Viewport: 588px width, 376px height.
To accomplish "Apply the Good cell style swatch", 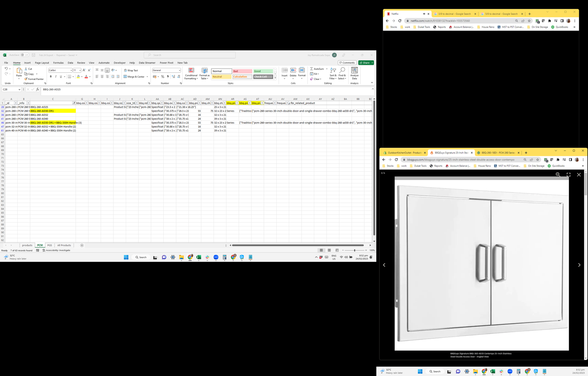I will tap(263, 71).
